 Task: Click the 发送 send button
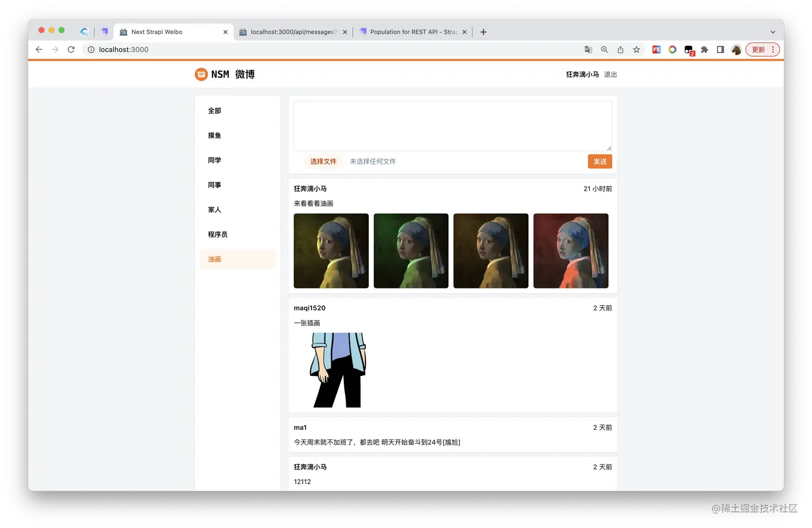coord(600,161)
